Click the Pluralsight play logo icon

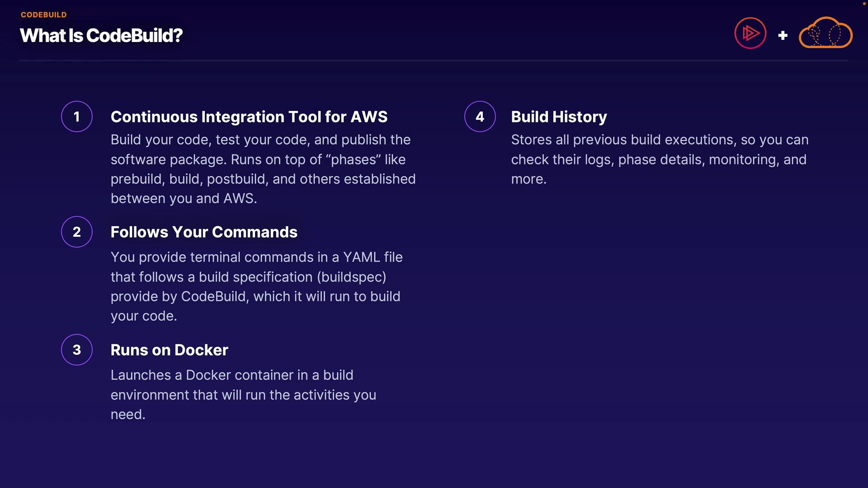[750, 33]
